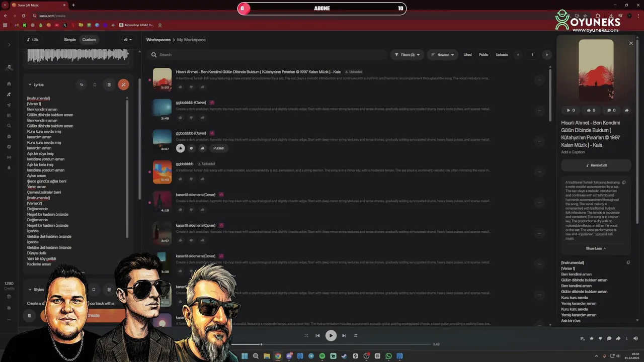Open Spotify from the Windows taskbar
This screenshot has height=362, width=644.
coord(322,356)
